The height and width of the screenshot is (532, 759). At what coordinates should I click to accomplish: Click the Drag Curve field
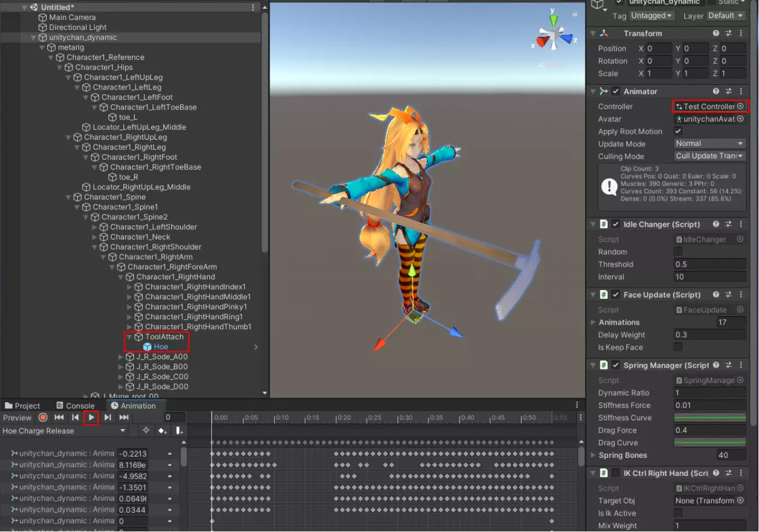tap(710, 443)
